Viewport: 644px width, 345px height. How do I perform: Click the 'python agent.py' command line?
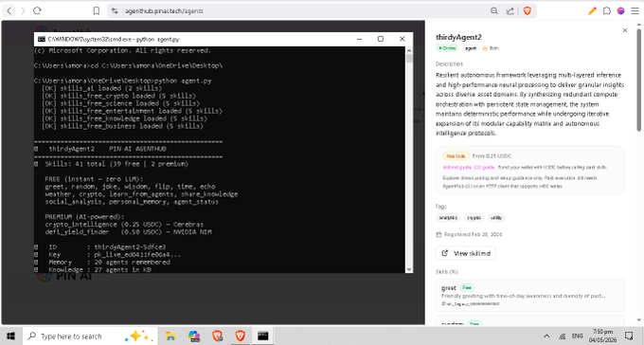pyautogui.click(x=123, y=81)
